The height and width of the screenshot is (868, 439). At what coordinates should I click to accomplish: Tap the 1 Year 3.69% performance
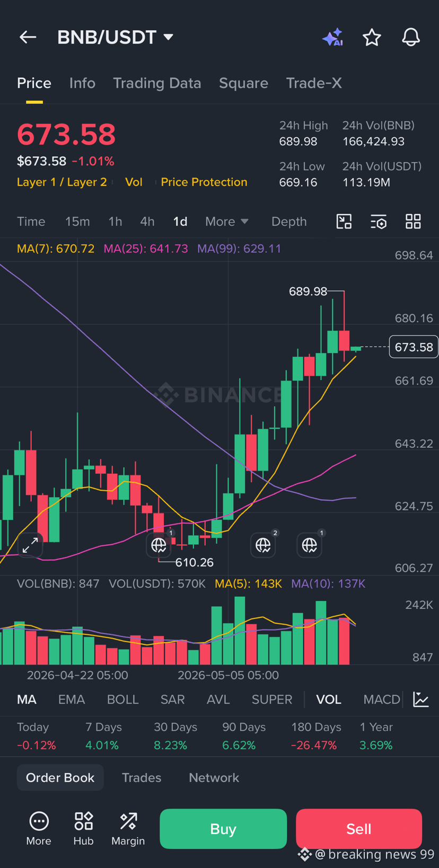coord(376,736)
